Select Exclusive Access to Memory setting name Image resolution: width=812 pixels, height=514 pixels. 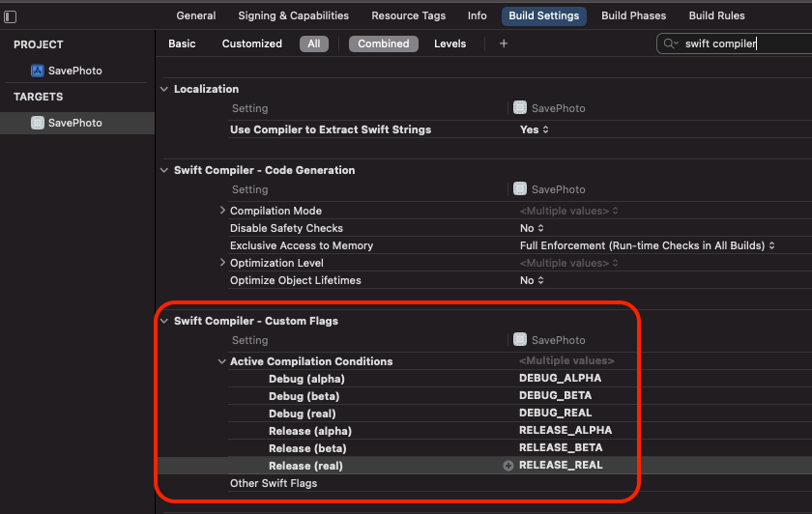click(302, 245)
